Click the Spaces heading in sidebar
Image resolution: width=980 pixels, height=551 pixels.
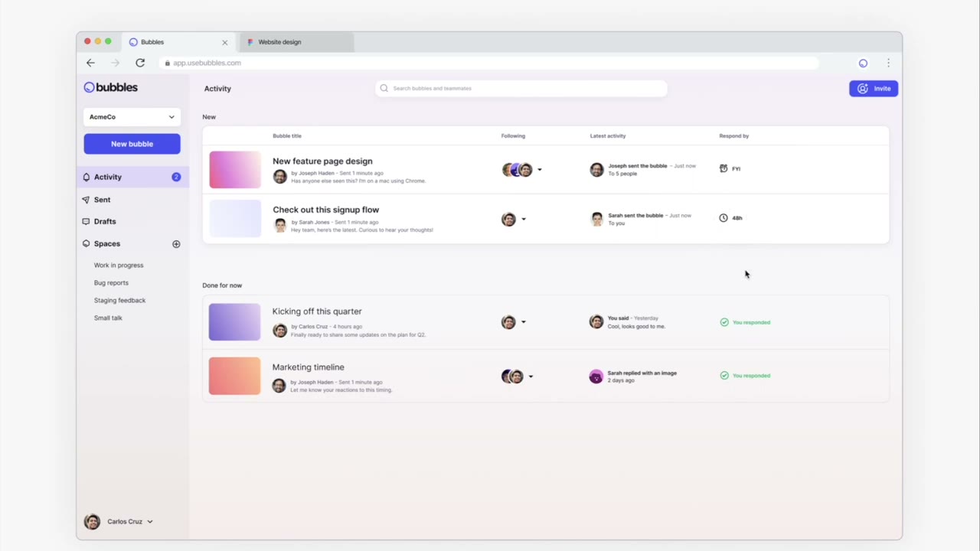[x=107, y=244]
